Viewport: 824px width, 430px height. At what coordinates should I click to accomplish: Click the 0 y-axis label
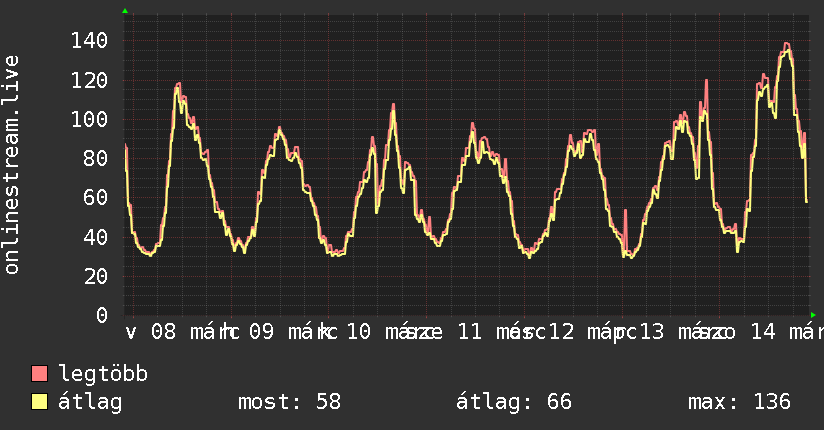click(102, 315)
